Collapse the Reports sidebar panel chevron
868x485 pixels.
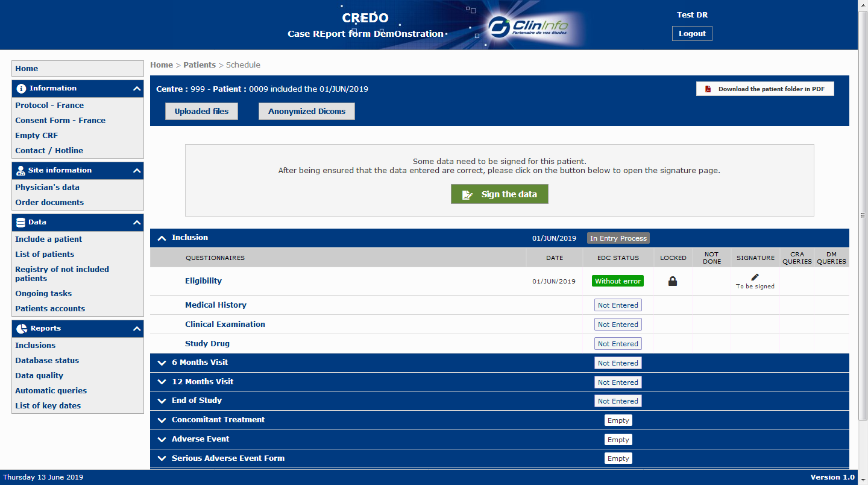click(x=137, y=329)
